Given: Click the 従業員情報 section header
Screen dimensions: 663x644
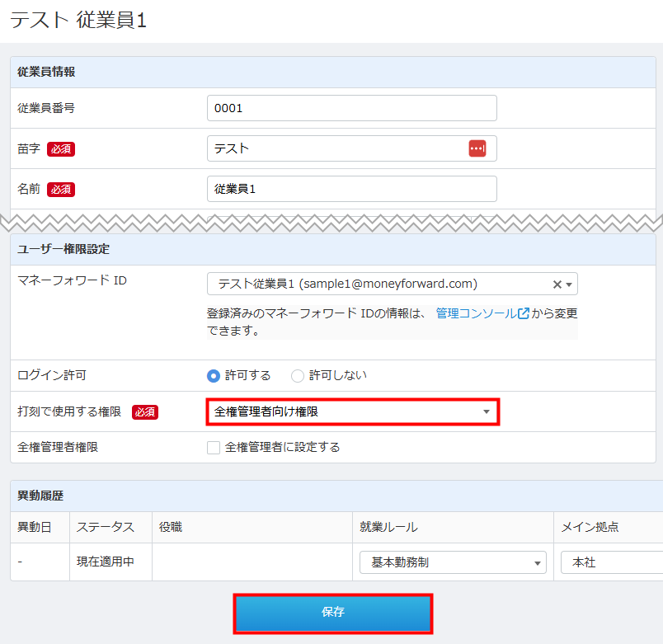Looking at the screenshot, I should [46, 72].
